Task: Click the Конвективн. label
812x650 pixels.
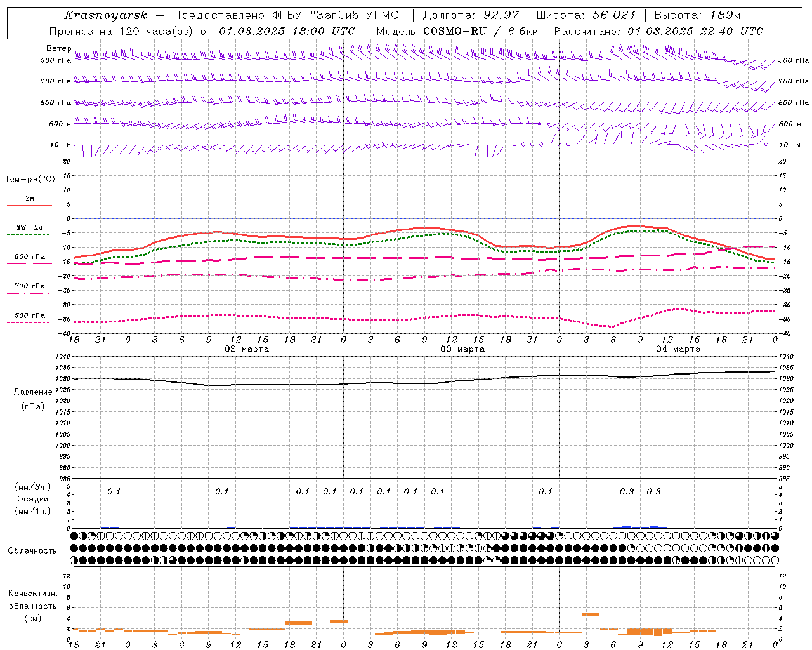Action: pos(33,594)
